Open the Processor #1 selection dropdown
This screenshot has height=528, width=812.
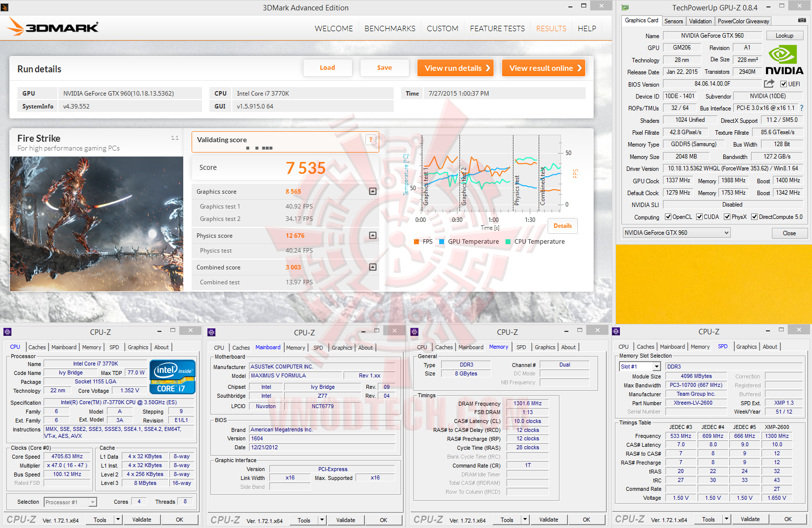[70, 502]
